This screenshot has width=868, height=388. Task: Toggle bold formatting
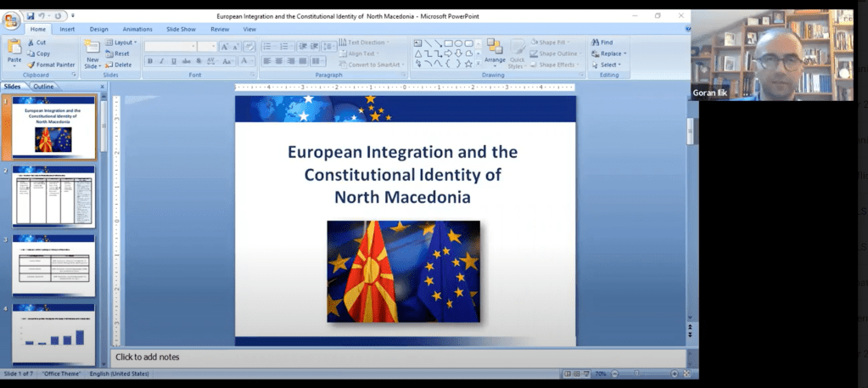[150, 61]
